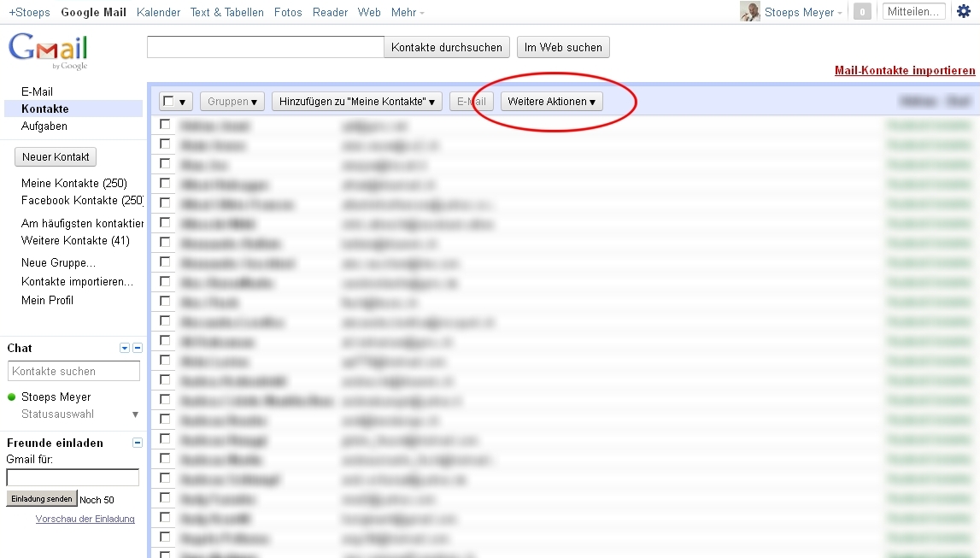The image size is (980, 558).
Task: Open Kalender in the top navigation bar
Action: pos(158,13)
